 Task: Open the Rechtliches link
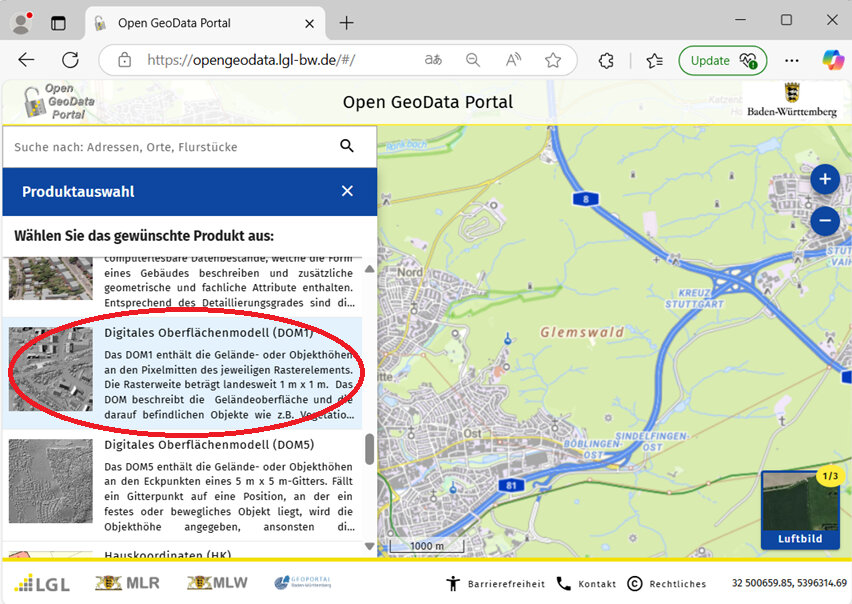tap(666, 583)
